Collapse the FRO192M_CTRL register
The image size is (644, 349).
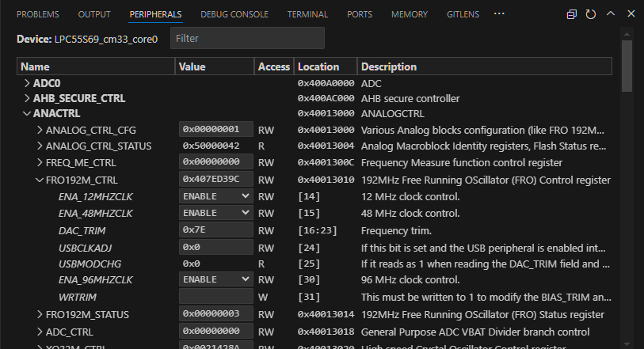click(40, 180)
